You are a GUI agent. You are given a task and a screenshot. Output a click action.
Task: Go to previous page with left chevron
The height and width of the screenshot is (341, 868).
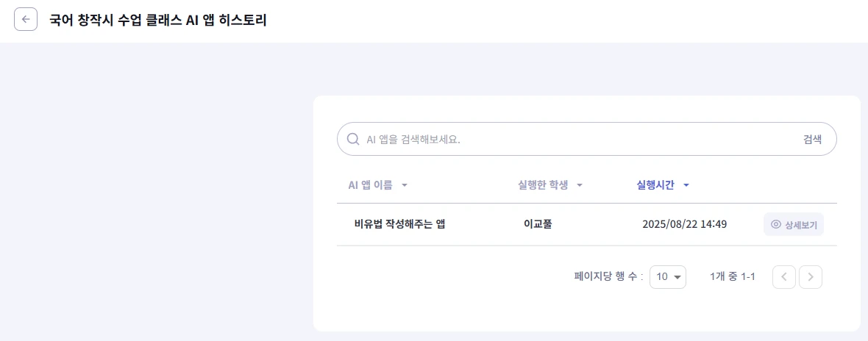point(783,277)
